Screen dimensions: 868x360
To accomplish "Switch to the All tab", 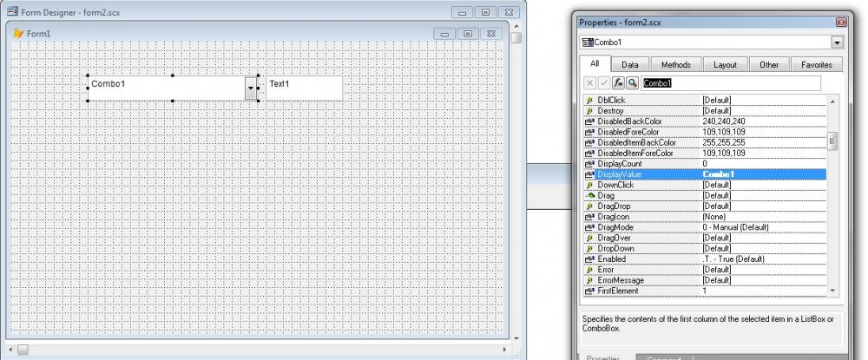I will (595, 63).
